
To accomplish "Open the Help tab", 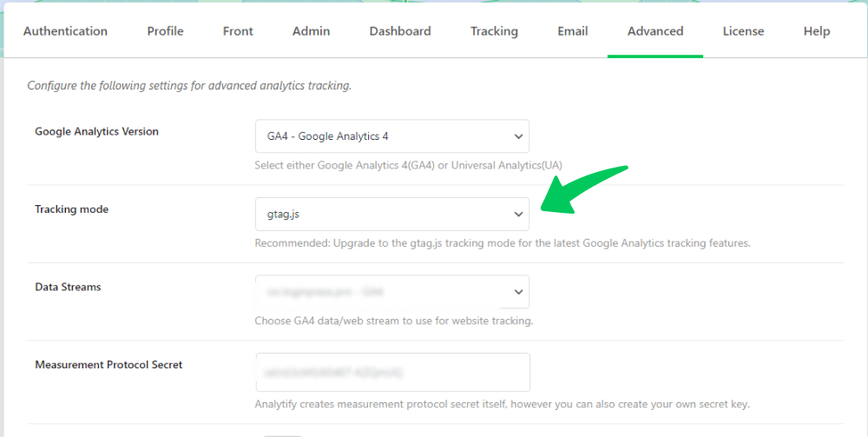I will 817,31.
